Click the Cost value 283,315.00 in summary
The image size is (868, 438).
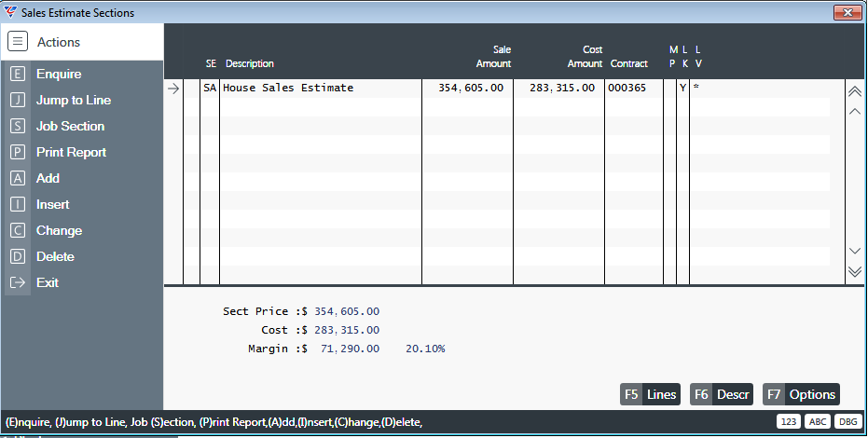click(x=347, y=330)
